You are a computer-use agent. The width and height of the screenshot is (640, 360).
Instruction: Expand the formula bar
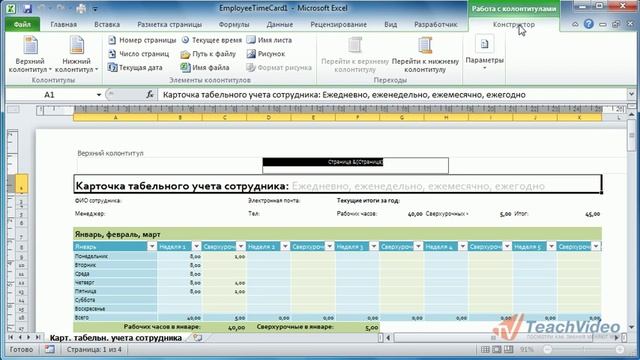(631, 94)
